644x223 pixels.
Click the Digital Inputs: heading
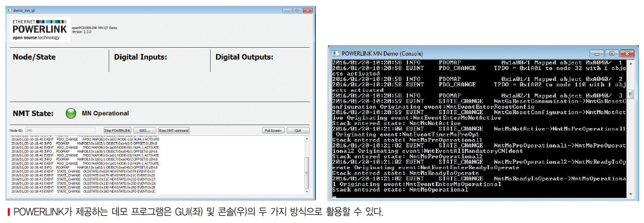tap(141, 57)
